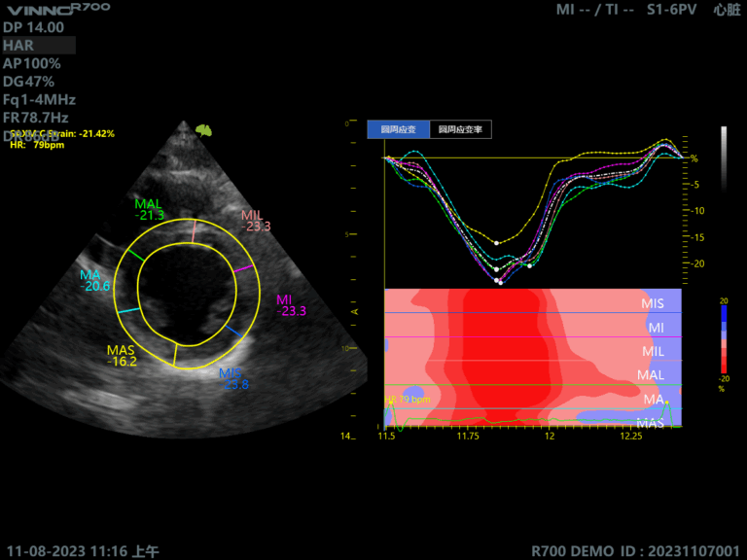Switch to the 圆周应变 tab

point(398,129)
